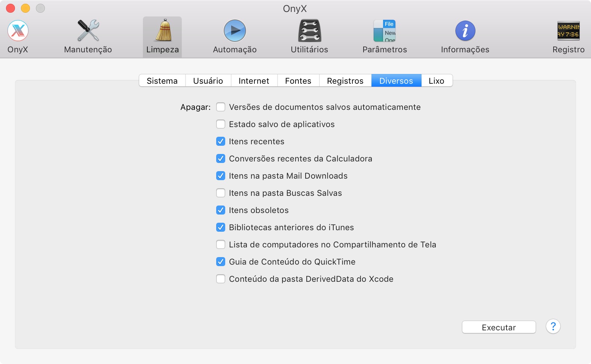591x364 pixels.
Task: Uncheck Guia de Conteúdo do QuickTime
Action: tap(221, 262)
